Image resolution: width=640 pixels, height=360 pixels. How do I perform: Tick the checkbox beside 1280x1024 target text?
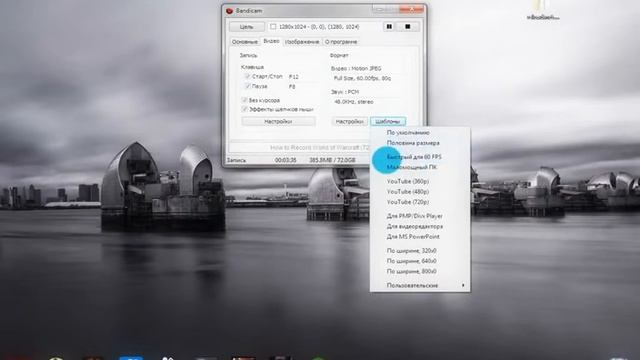273,27
